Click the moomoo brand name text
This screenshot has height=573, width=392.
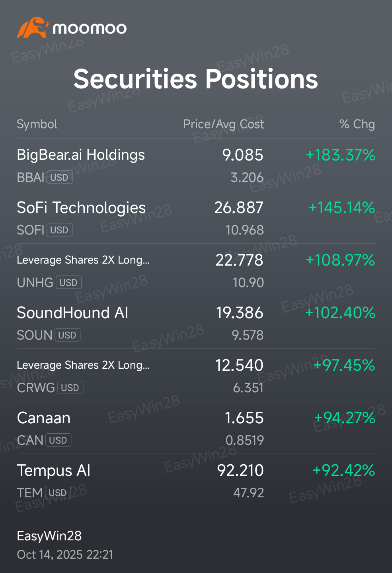coord(90,28)
